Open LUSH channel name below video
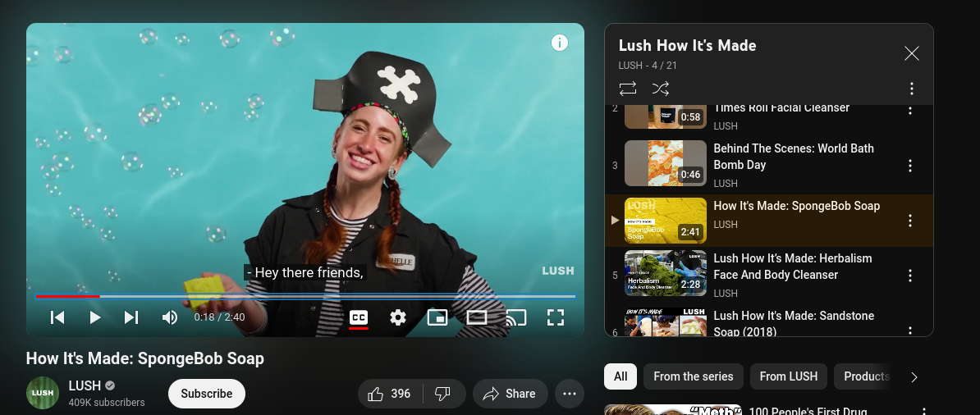 (85, 385)
